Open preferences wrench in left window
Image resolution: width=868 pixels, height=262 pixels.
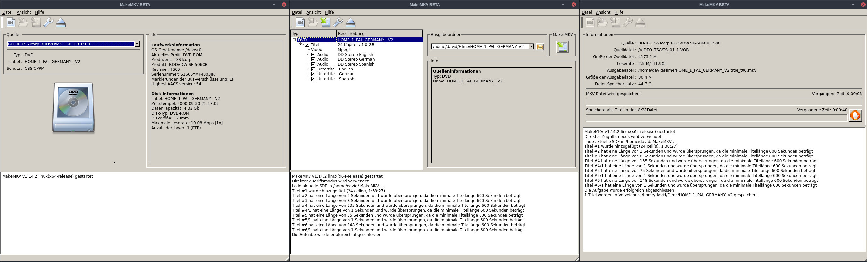point(48,22)
